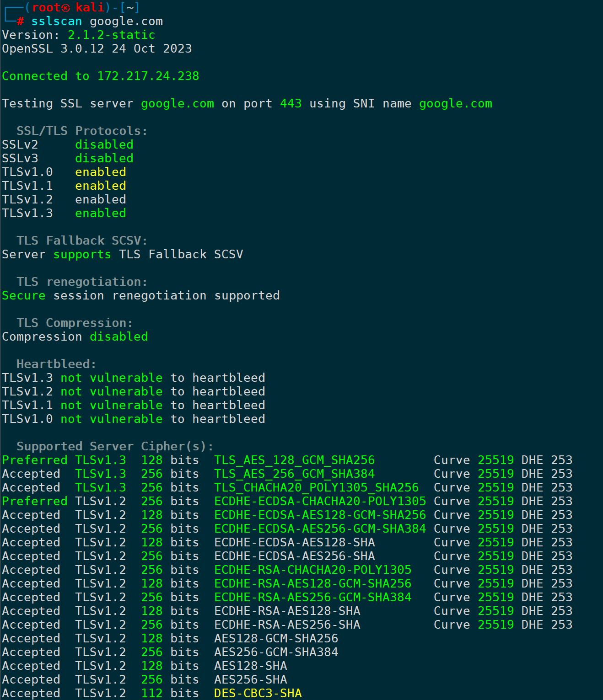Click cipher 'ECDHE-RSA-CHACHA20-POLY1305'
The width and height of the screenshot is (603, 700).
313,570
